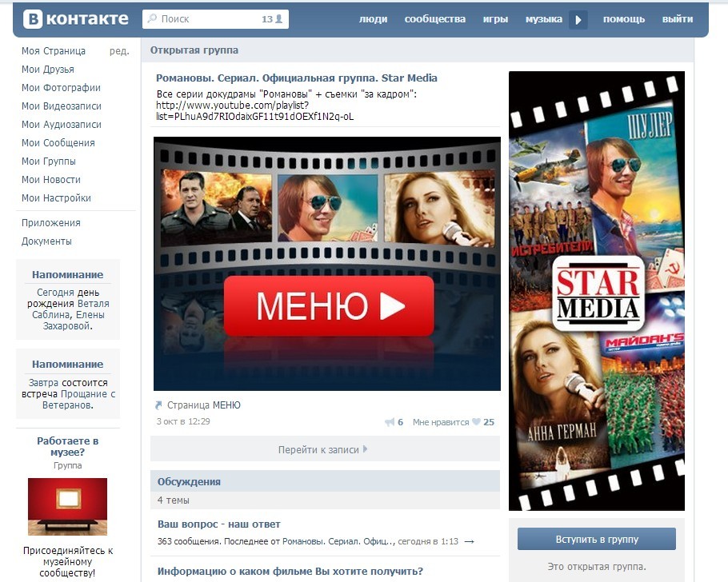Open the YouTube playlist link
The height and width of the screenshot is (582, 728).
click(x=255, y=111)
